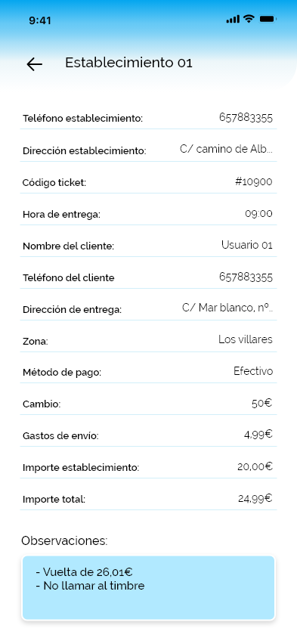Select delivery time 09:00 value

258,214
